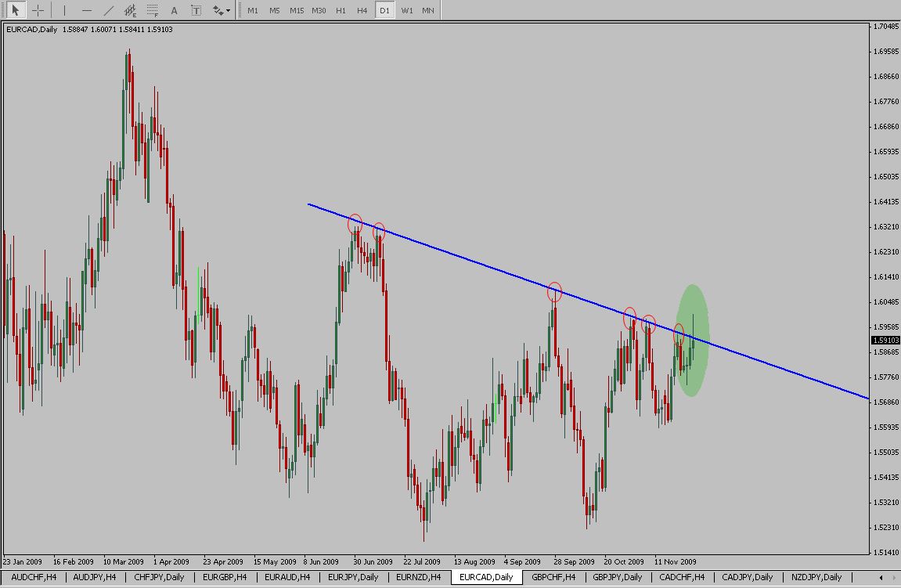Select the equidistant channel tool

[x=130, y=11]
